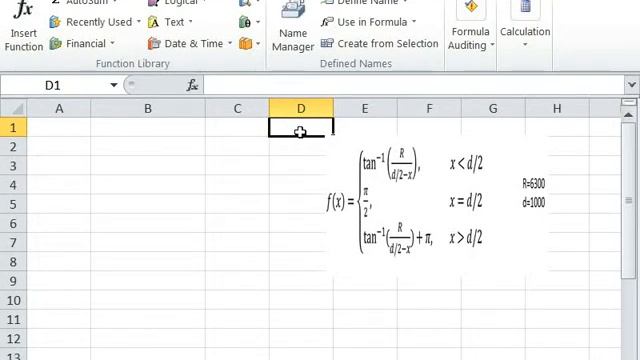Select cell B3
The height and width of the screenshot is (360, 640).
point(148,166)
